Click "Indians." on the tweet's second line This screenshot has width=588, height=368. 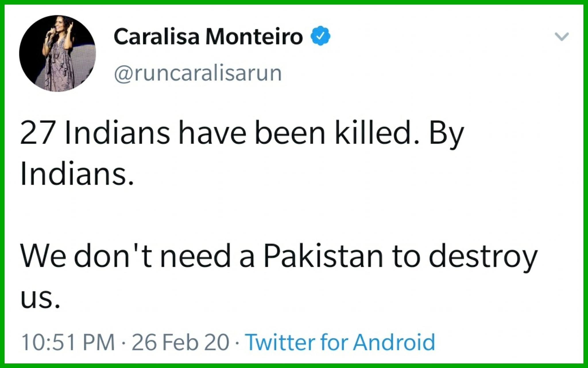pos(77,174)
